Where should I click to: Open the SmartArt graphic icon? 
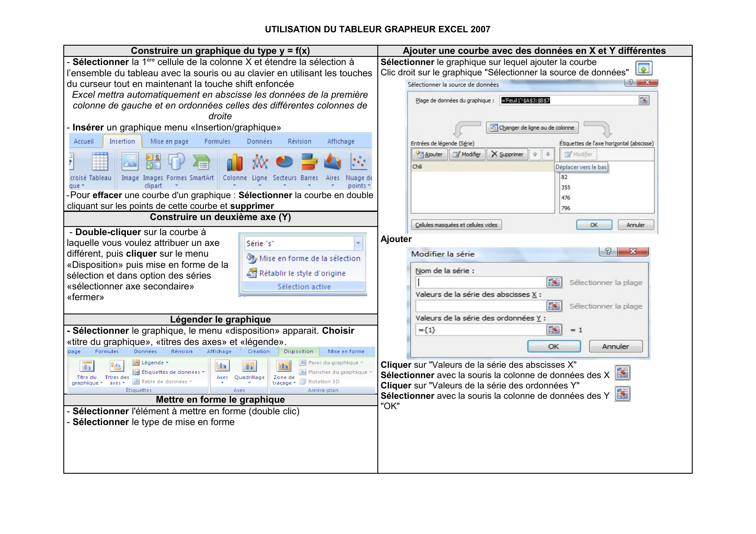(x=201, y=163)
